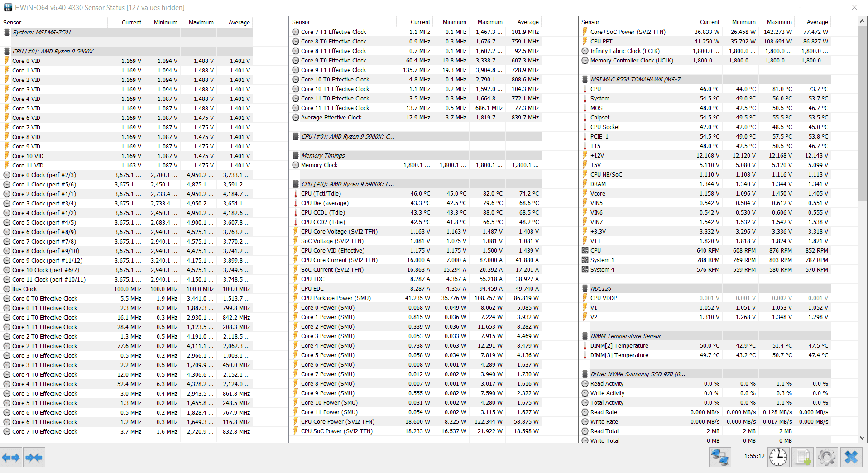The image size is (868, 473).
Task: Click the lightning icon beside Core 0 VID
Action: click(x=7, y=61)
